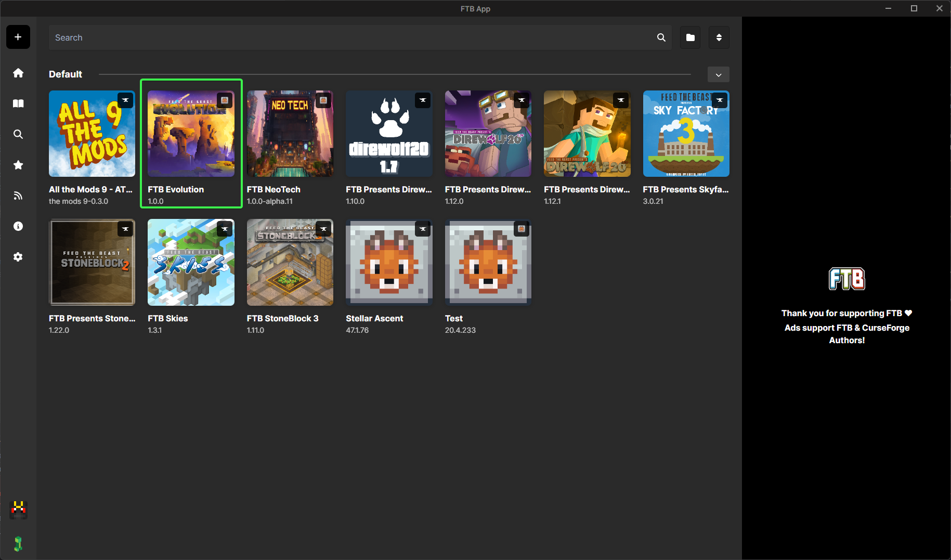Click Forge badge on Skyfactory 3 tile
Viewport: 951px width, 560px height.
[720, 100]
